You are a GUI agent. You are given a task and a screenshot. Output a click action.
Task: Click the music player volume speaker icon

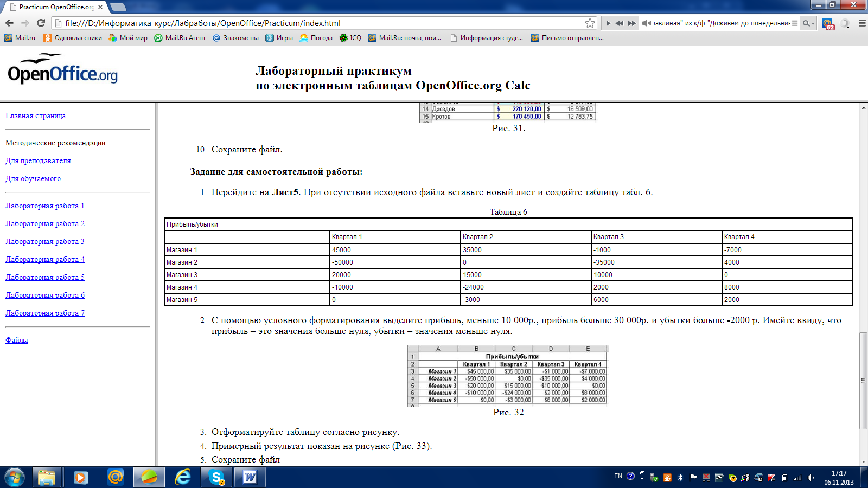(x=646, y=23)
